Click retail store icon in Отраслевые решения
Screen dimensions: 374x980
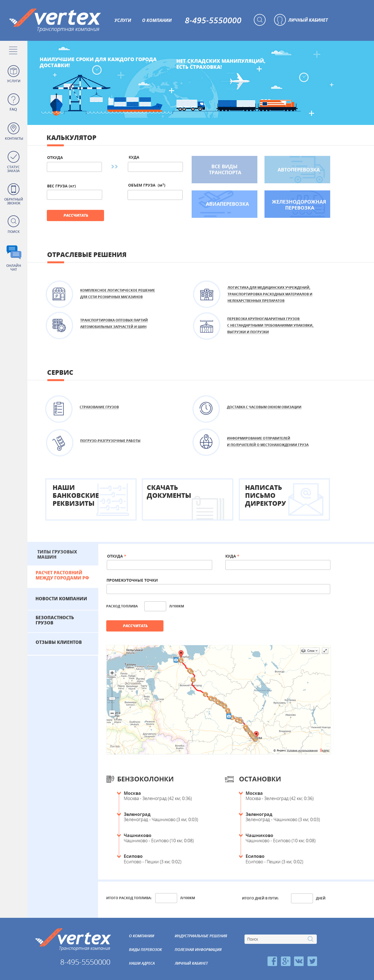coord(59,294)
